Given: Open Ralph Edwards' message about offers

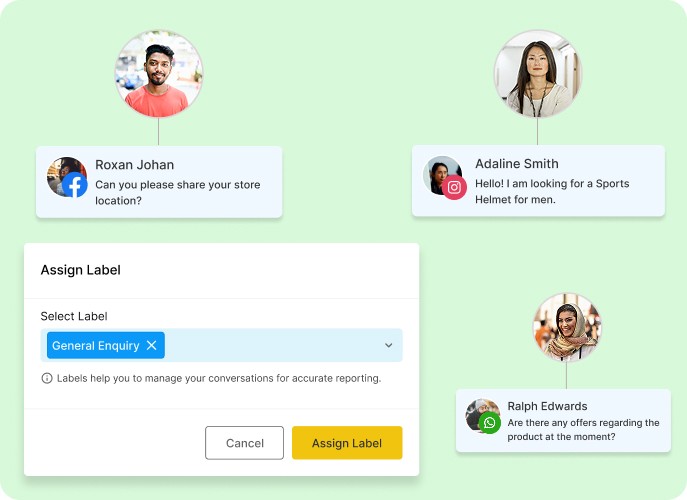Looking at the screenshot, I should tap(563, 420).
